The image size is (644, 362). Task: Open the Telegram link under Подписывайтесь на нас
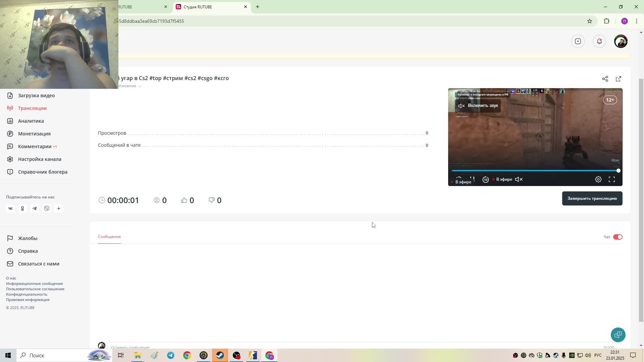click(x=35, y=208)
